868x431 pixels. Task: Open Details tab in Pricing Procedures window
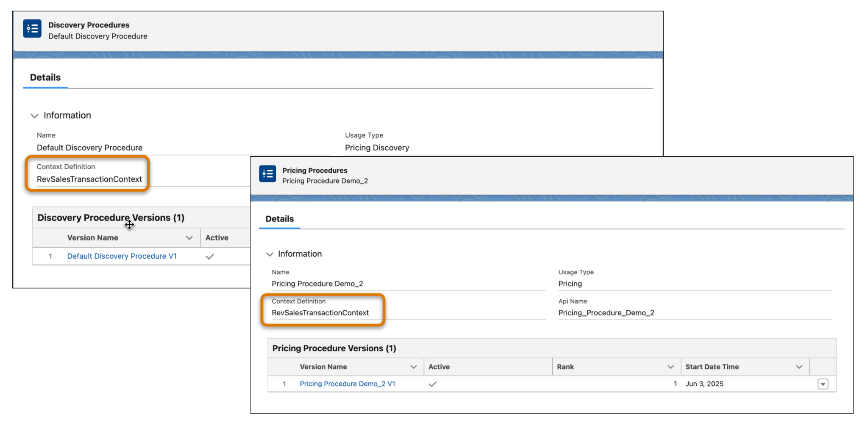point(279,219)
